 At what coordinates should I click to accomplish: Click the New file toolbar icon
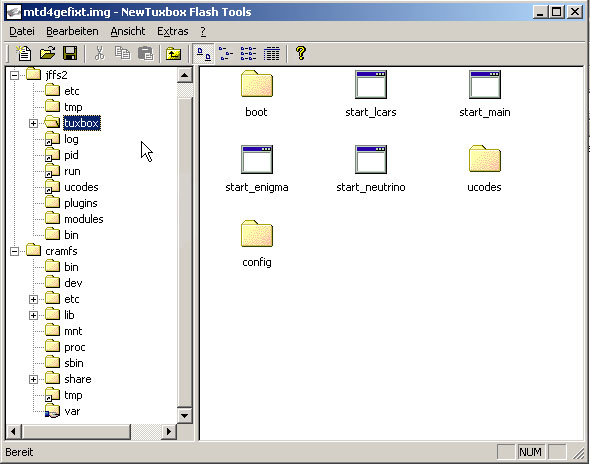(24, 53)
